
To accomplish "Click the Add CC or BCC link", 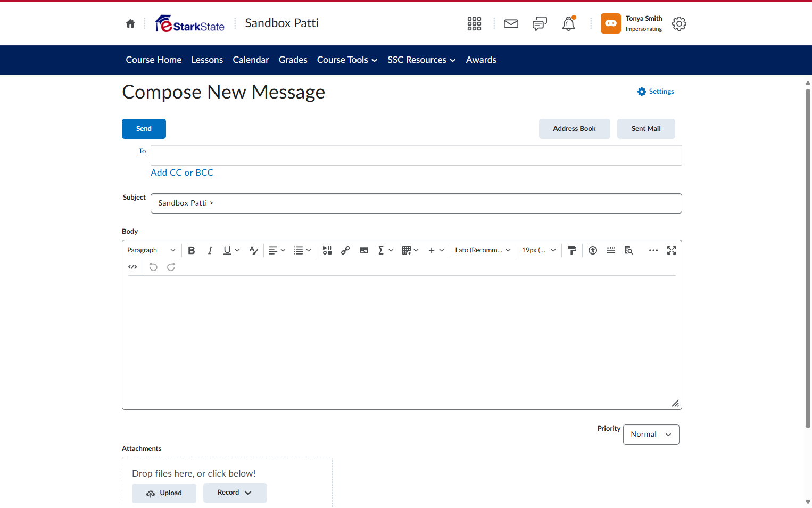I will (x=182, y=173).
